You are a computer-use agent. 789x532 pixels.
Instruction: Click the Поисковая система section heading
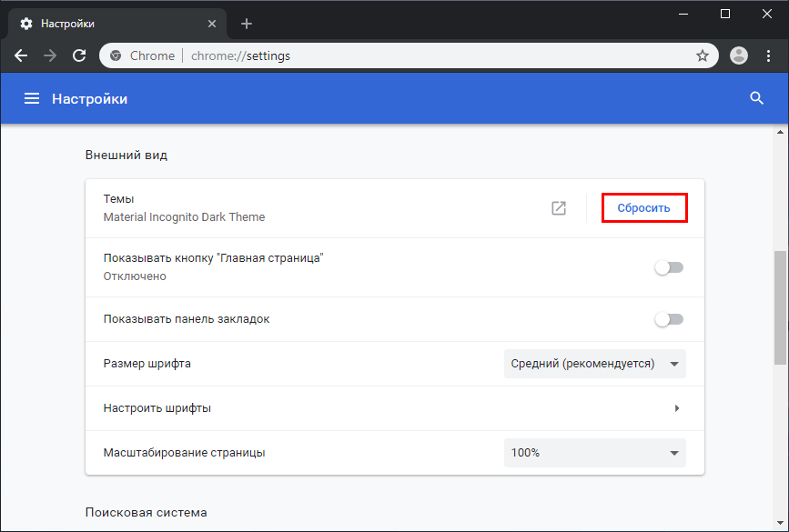(146, 512)
